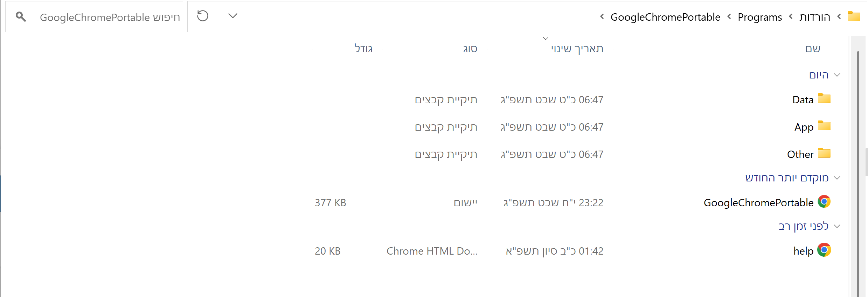Go to הורדות in the breadcrumb
The height and width of the screenshot is (297, 868).
[815, 17]
